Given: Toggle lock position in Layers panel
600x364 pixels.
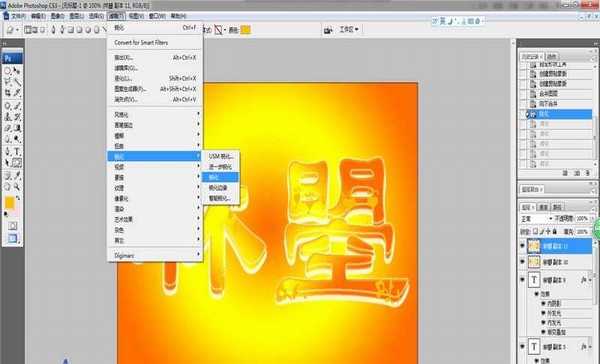Looking at the screenshot, I should point(548,232).
